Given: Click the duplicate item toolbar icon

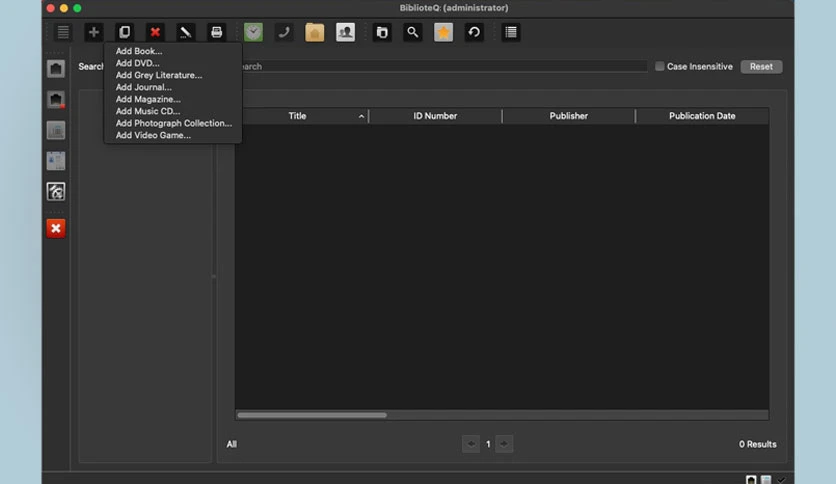Looking at the screenshot, I should click(x=124, y=32).
